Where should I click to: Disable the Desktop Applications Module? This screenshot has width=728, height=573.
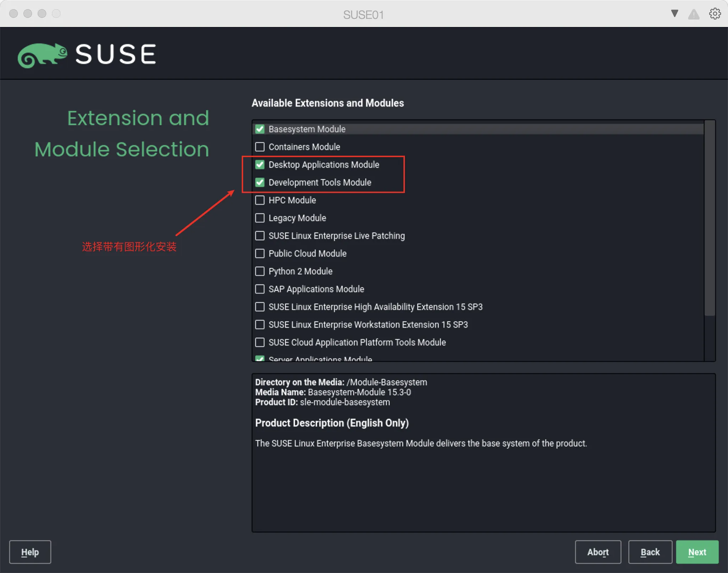point(259,165)
